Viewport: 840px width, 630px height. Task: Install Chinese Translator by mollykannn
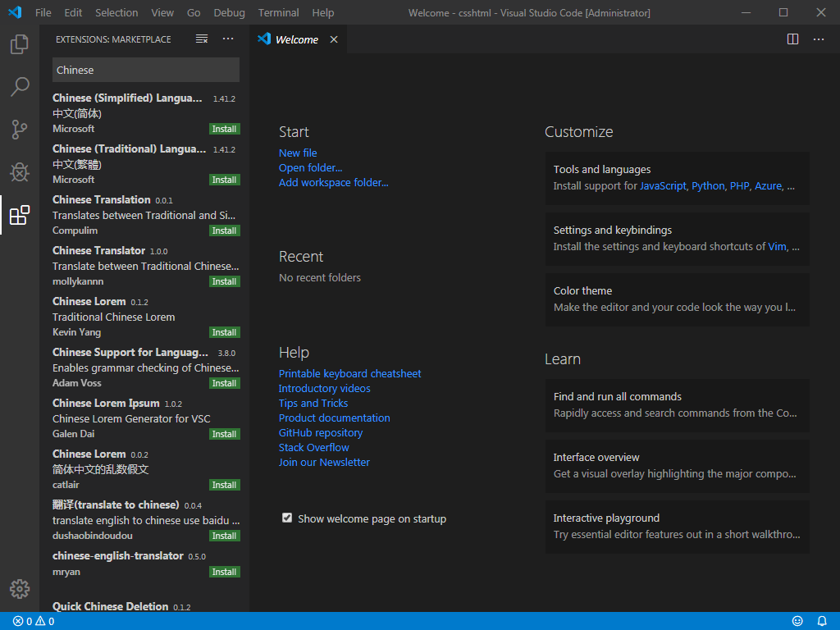(225, 282)
